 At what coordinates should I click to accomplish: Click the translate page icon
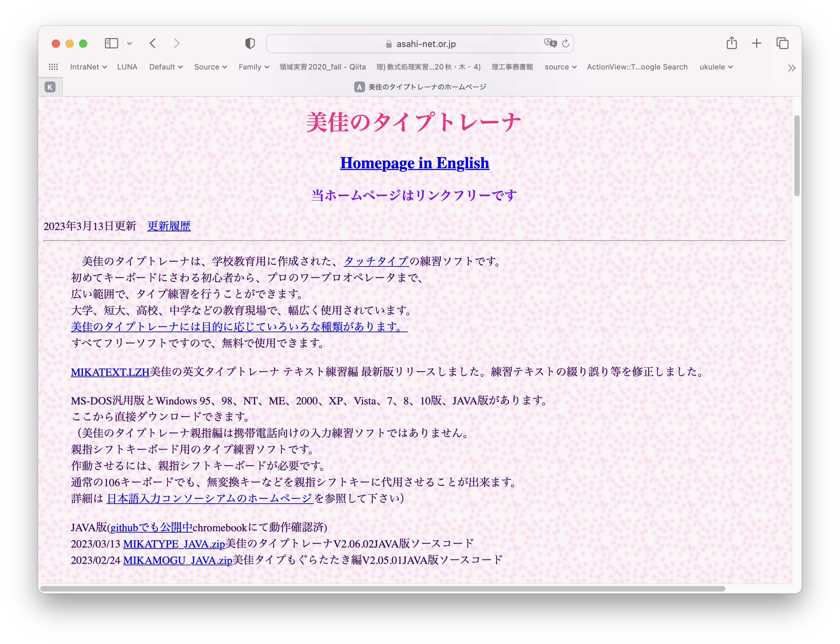point(550,43)
